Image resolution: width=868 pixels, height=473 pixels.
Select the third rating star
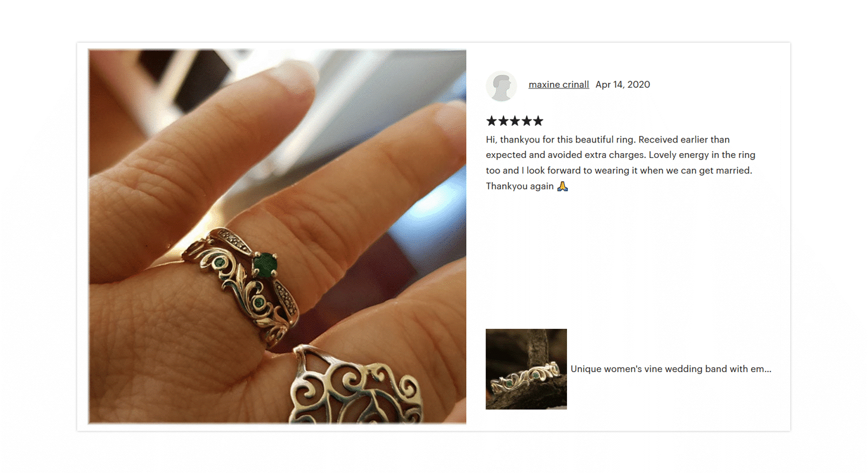(515, 121)
